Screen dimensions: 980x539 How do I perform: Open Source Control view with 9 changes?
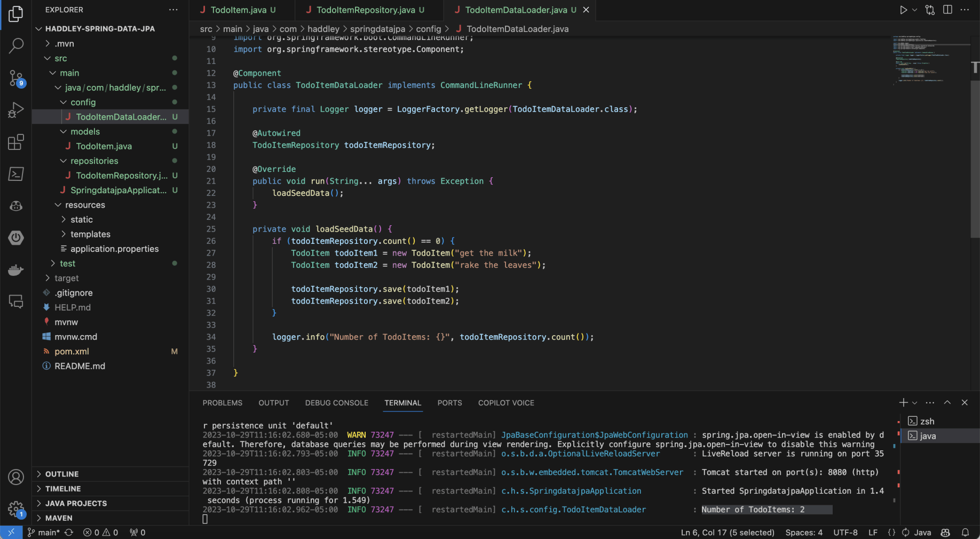[x=16, y=78]
